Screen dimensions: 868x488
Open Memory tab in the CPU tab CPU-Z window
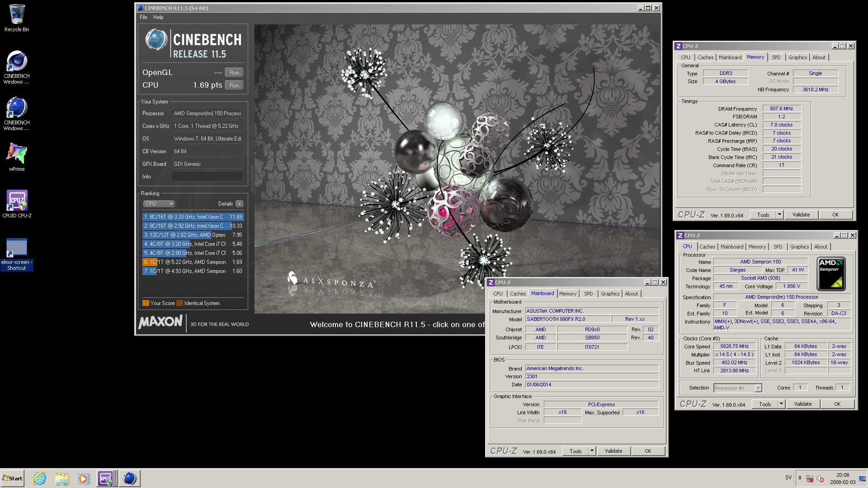(x=757, y=247)
